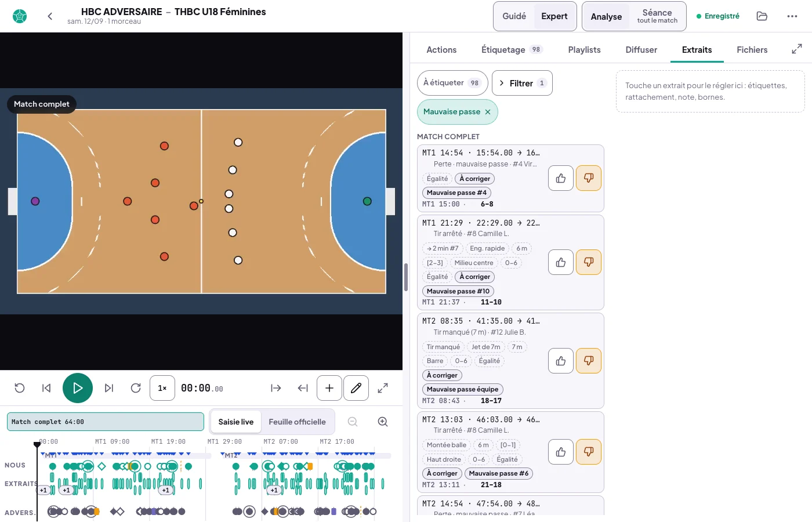
Task: Open the three-dot more options menu
Action: click(x=792, y=16)
